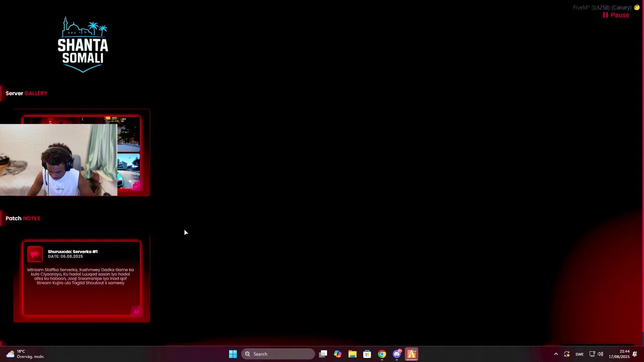Image resolution: width=644 pixels, height=362 pixels.
Task: Open the gallery expand icon in the corner
Action: click(136, 186)
